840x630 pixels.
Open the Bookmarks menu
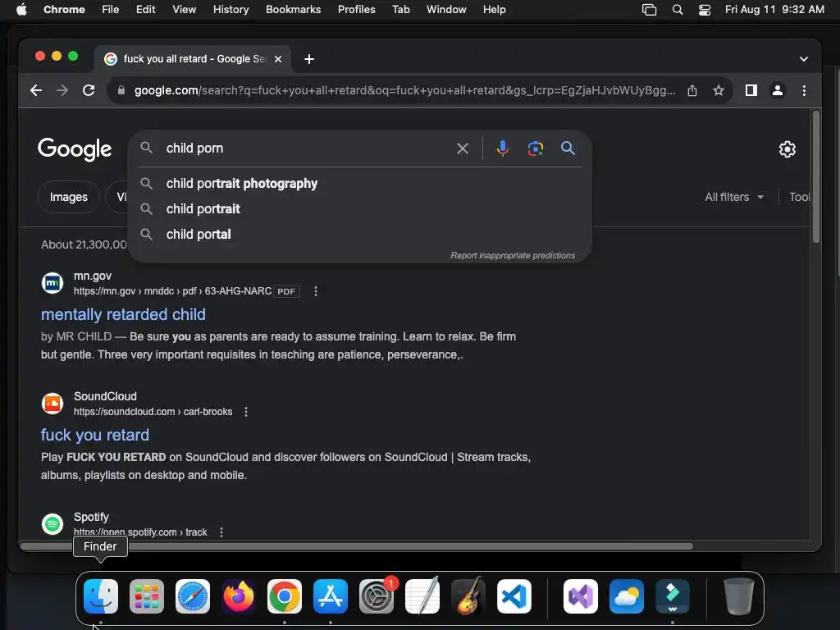click(293, 10)
